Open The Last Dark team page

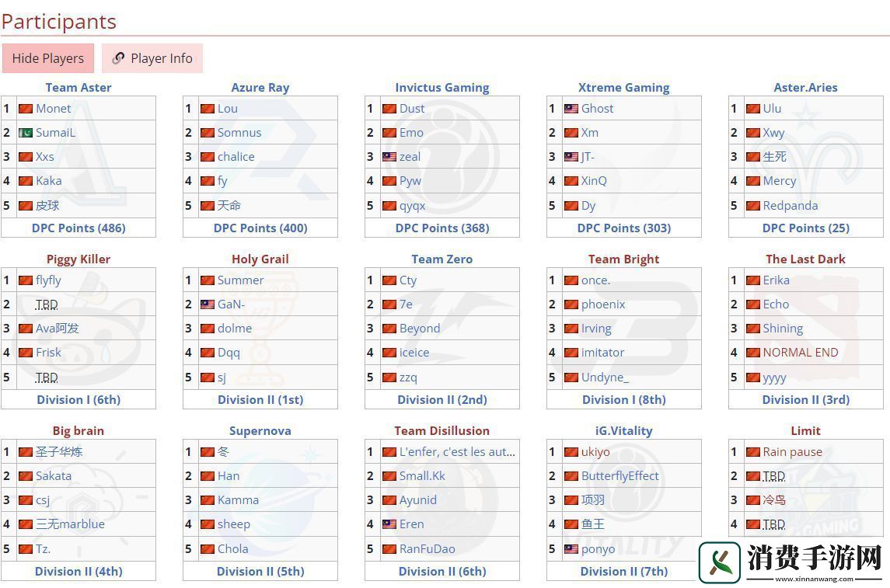click(805, 259)
